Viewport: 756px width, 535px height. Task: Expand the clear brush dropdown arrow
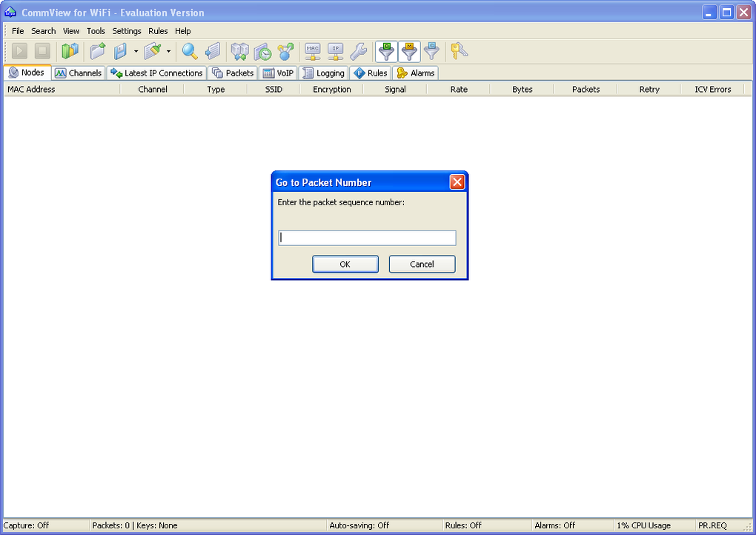pos(169,51)
